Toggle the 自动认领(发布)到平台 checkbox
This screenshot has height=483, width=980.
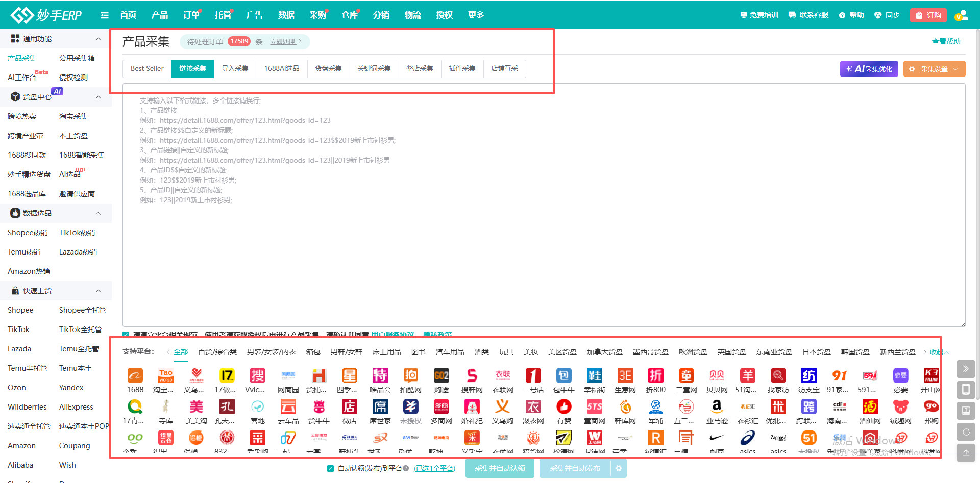pyautogui.click(x=330, y=468)
